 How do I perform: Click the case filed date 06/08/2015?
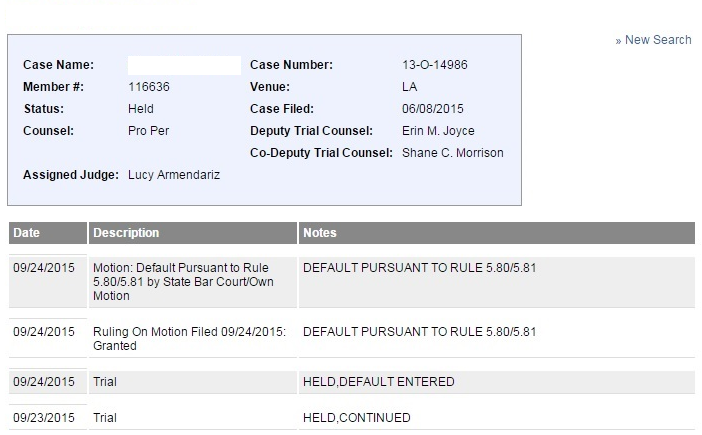(433, 109)
